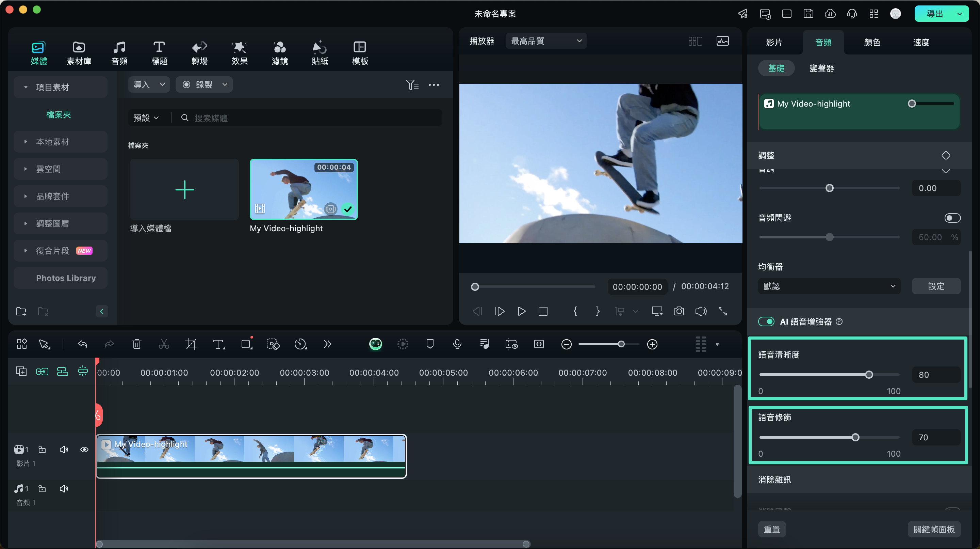The height and width of the screenshot is (549, 980).
Task: Adjust the 語音修飾 slider handle
Action: click(855, 437)
